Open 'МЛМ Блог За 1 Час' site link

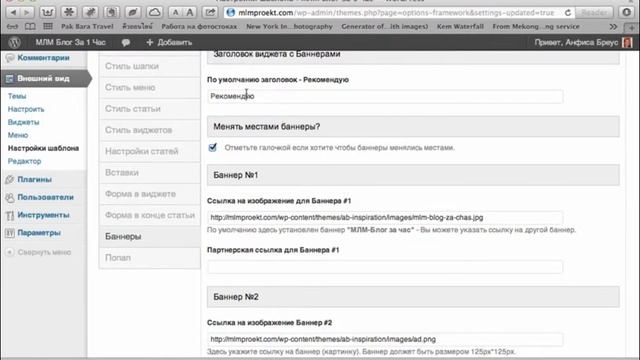(x=70, y=42)
